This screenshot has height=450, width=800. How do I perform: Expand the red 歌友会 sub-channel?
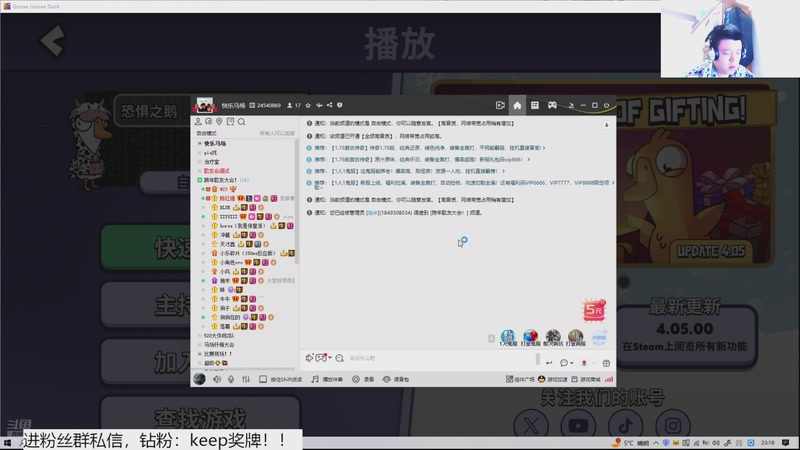(x=199, y=171)
